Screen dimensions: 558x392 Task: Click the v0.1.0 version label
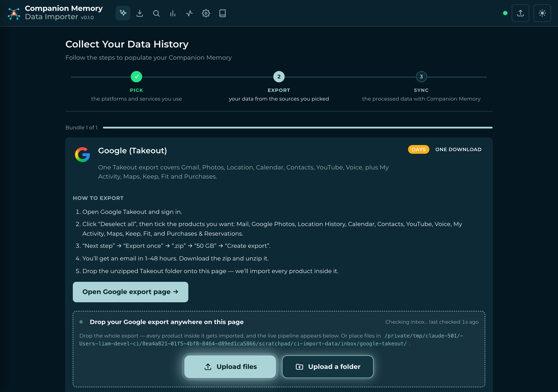[87, 17]
